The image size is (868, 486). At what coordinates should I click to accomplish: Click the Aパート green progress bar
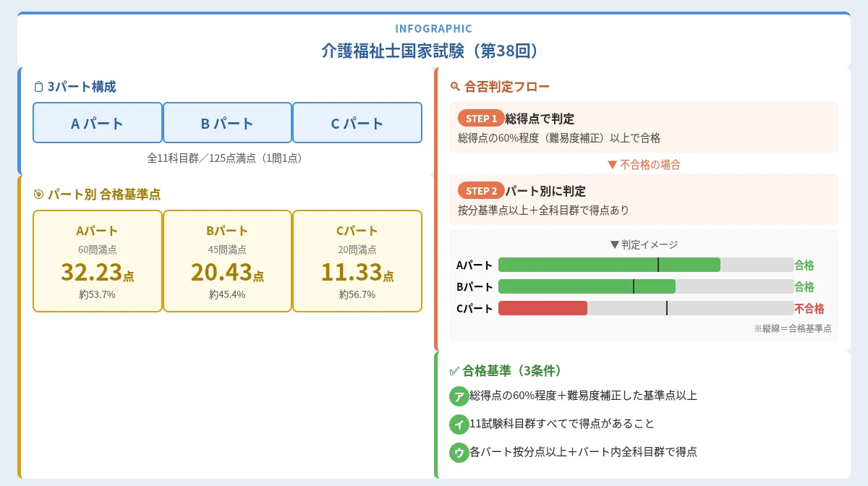click(609, 265)
